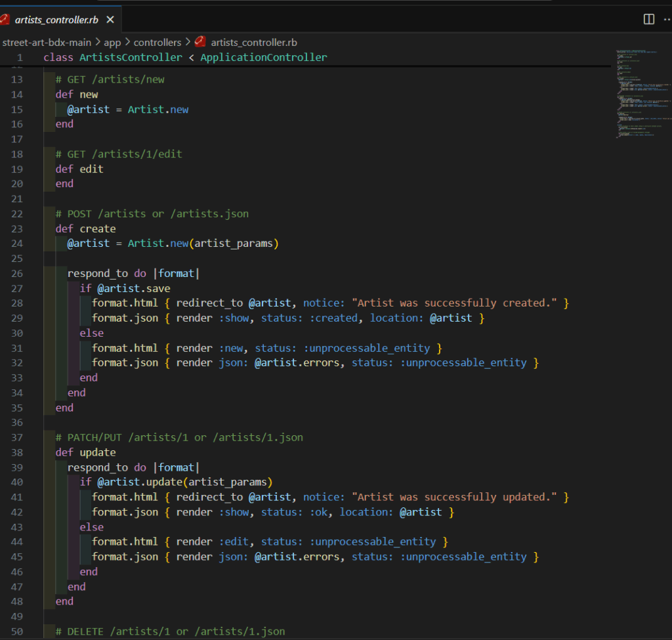Close the artists_controller.rb tab
Image resolution: width=672 pixels, height=640 pixels.
[x=109, y=20]
